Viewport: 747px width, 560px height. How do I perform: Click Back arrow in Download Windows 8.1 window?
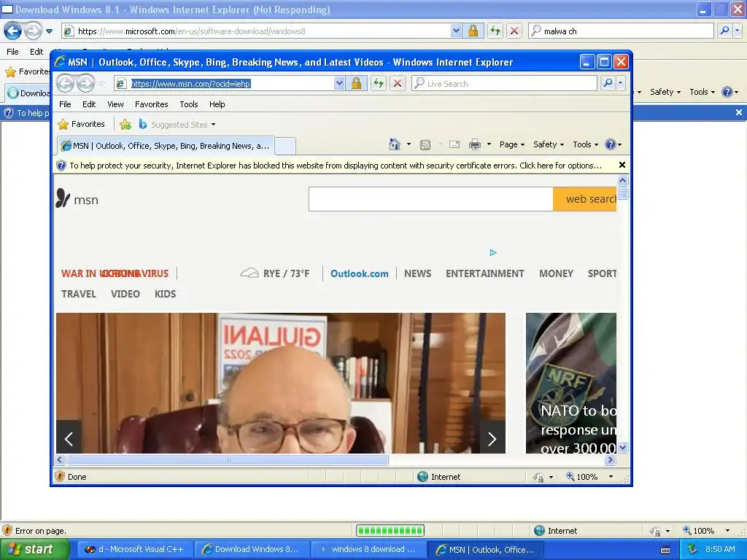(13, 31)
